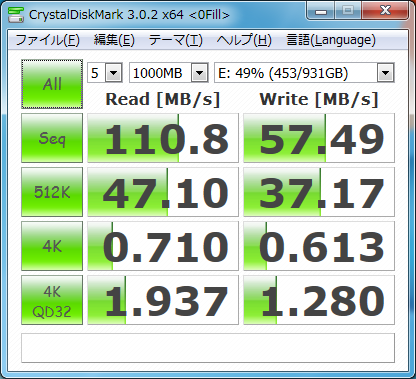Start the 4K QD32 test
This screenshot has width=416, height=379.
[x=52, y=300]
